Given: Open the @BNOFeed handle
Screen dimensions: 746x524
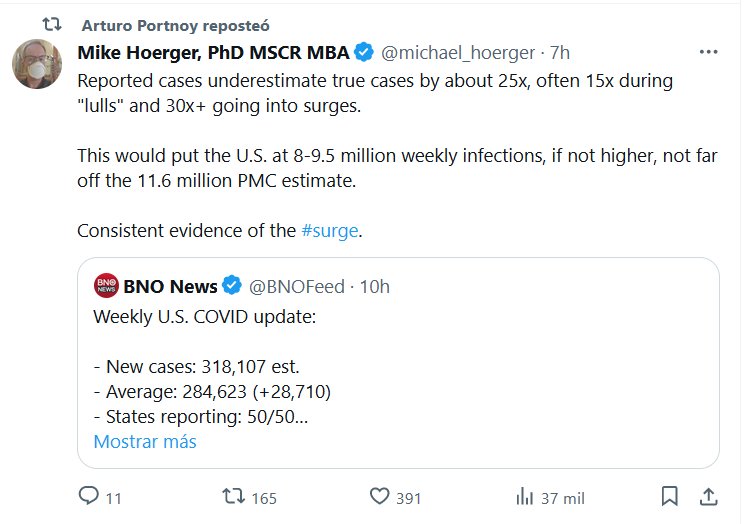Looking at the screenshot, I should pos(295,287).
